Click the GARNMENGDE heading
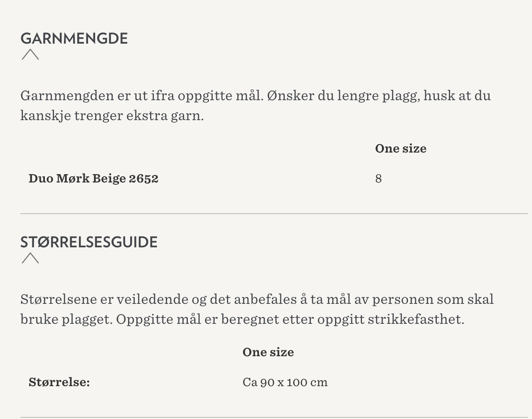This screenshot has height=419, width=532. [x=74, y=38]
